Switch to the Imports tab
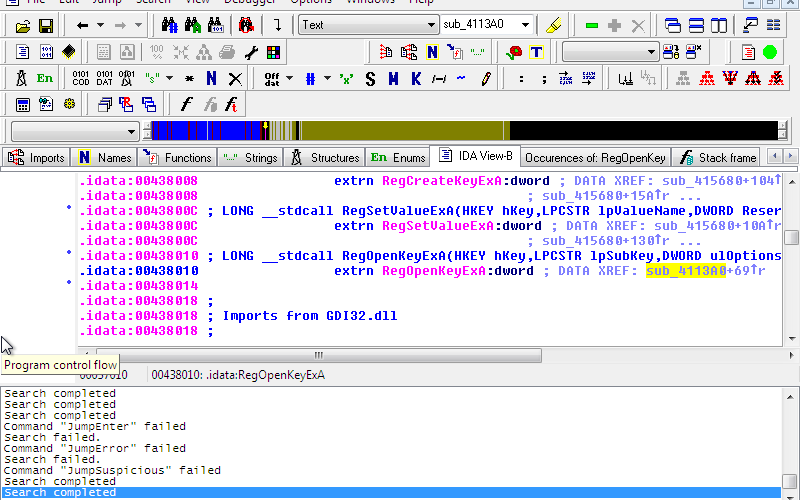 (x=37, y=157)
